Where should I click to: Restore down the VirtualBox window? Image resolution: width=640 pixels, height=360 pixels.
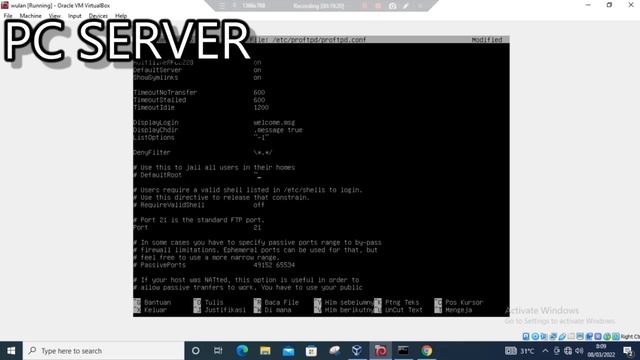click(x=609, y=5)
